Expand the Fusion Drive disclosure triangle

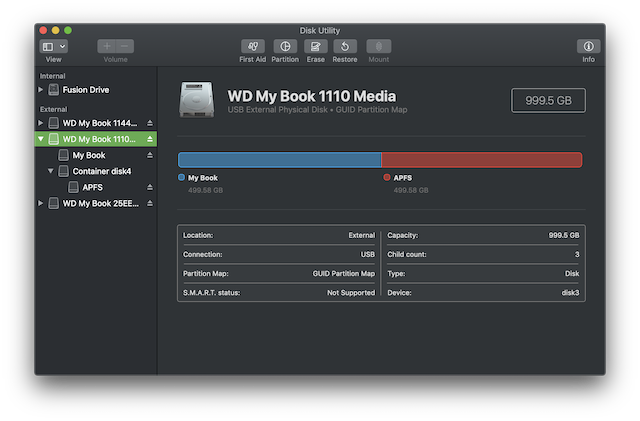pyautogui.click(x=41, y=89)
